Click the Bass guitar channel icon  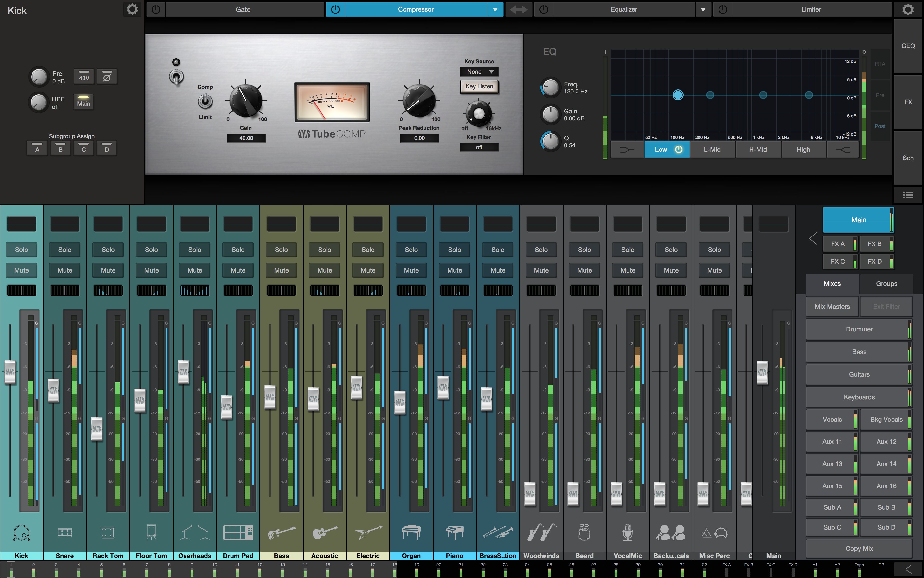click(281, 532)
